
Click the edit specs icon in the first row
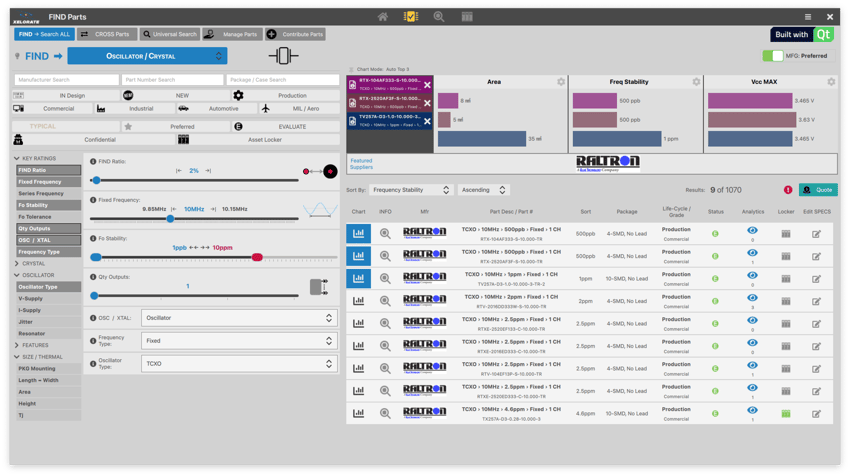pos(816,233)
